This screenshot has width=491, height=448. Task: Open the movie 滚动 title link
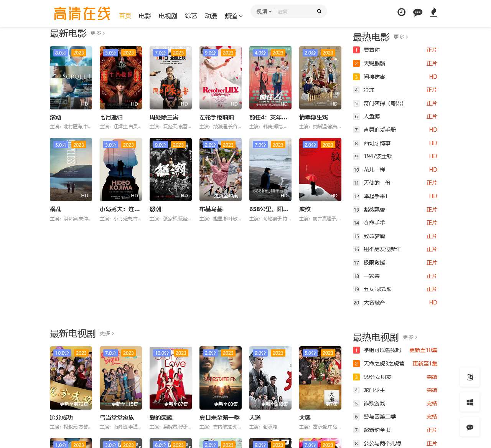[x=56, y=117]
